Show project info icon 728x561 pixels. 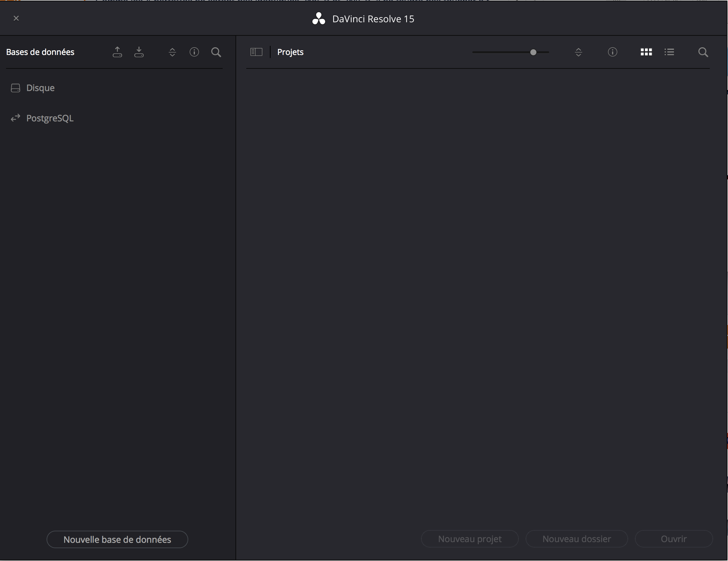point(612,52)
